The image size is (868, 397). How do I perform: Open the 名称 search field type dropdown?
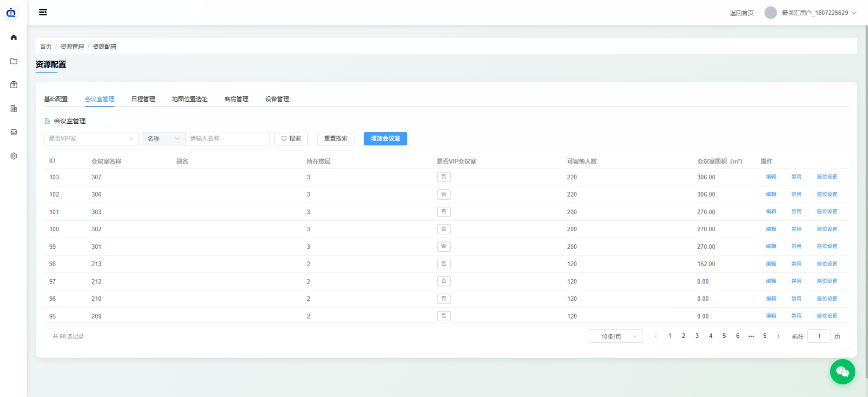(x=164, y=139)
